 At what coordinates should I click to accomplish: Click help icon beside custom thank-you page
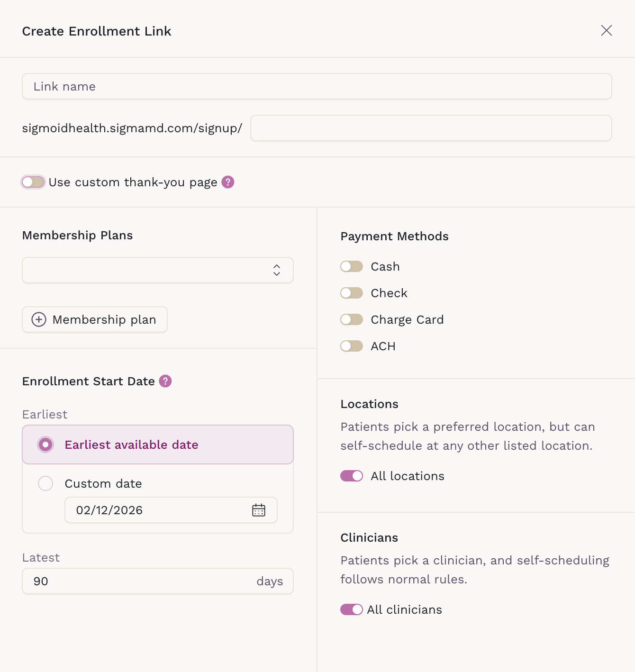point(228,182)
